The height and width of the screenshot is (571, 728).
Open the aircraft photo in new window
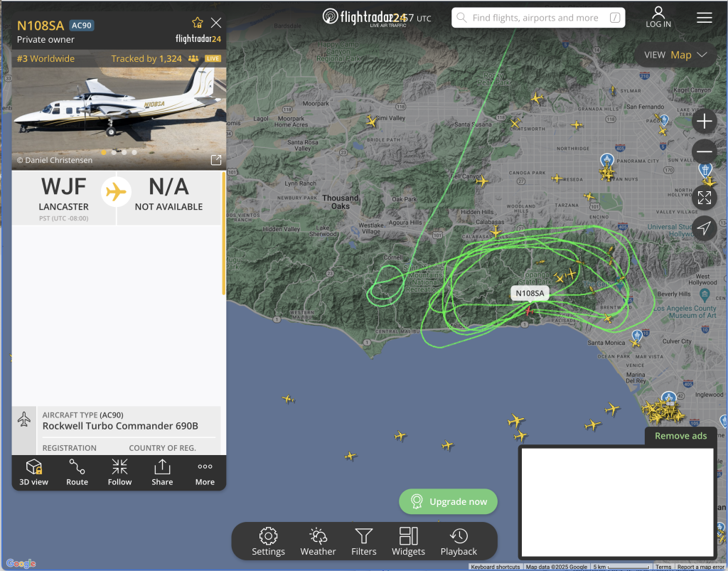(216, 160)
